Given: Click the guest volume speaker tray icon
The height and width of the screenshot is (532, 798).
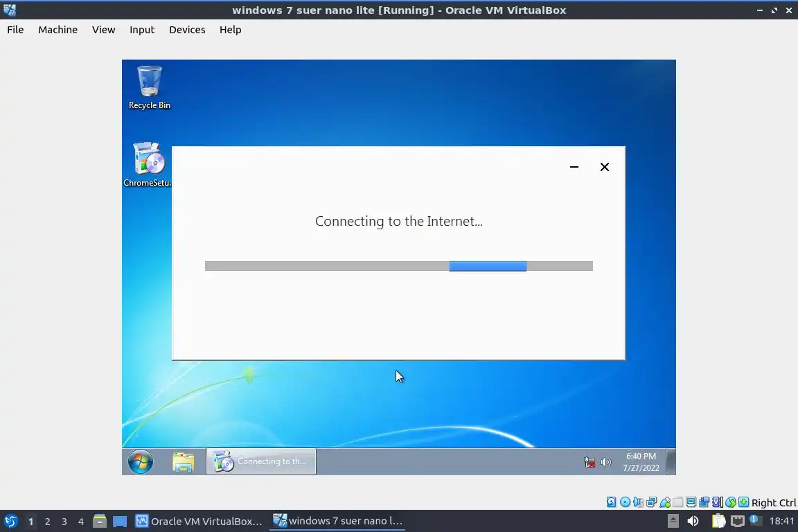Looking at the screenshot, I should (605, 462).
